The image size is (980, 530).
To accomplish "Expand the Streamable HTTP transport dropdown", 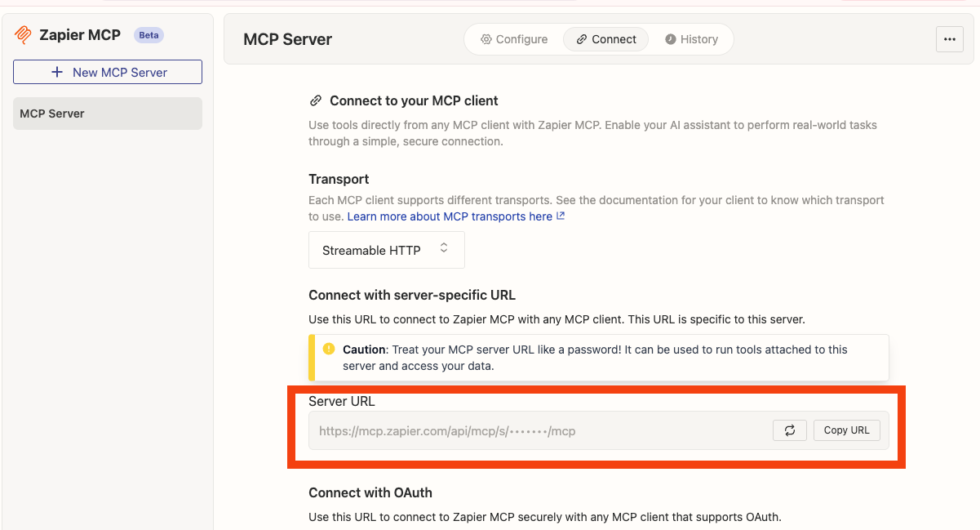I will (387, 250).
